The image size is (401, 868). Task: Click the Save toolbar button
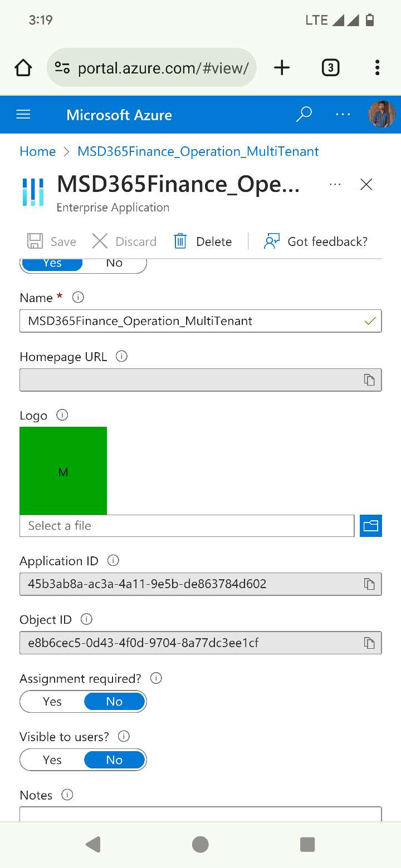(52, 241)
